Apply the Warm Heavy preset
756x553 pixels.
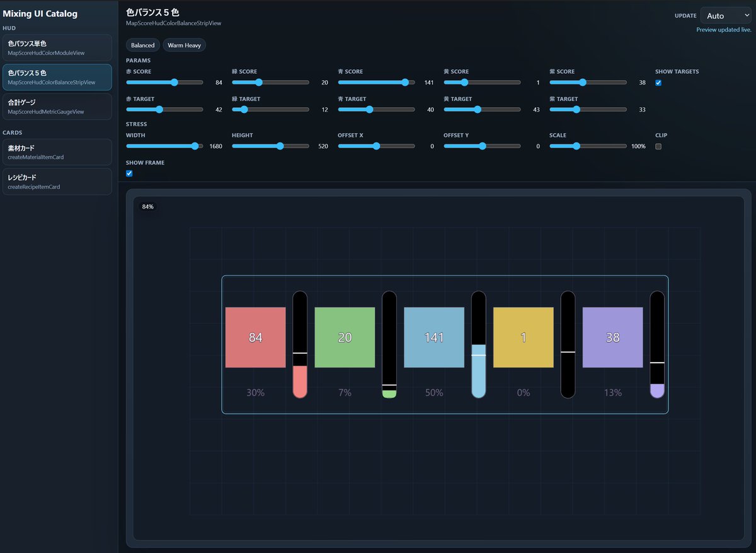[185, 45]
